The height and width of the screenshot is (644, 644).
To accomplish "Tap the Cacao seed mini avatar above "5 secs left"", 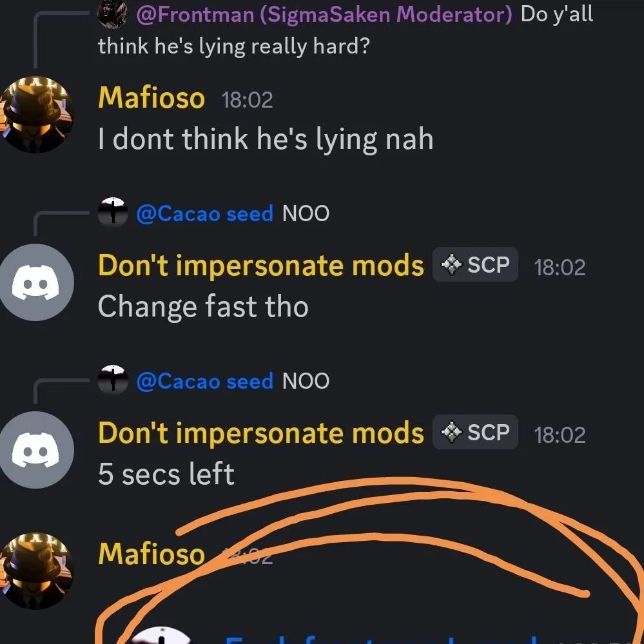I will pos(113,380).
